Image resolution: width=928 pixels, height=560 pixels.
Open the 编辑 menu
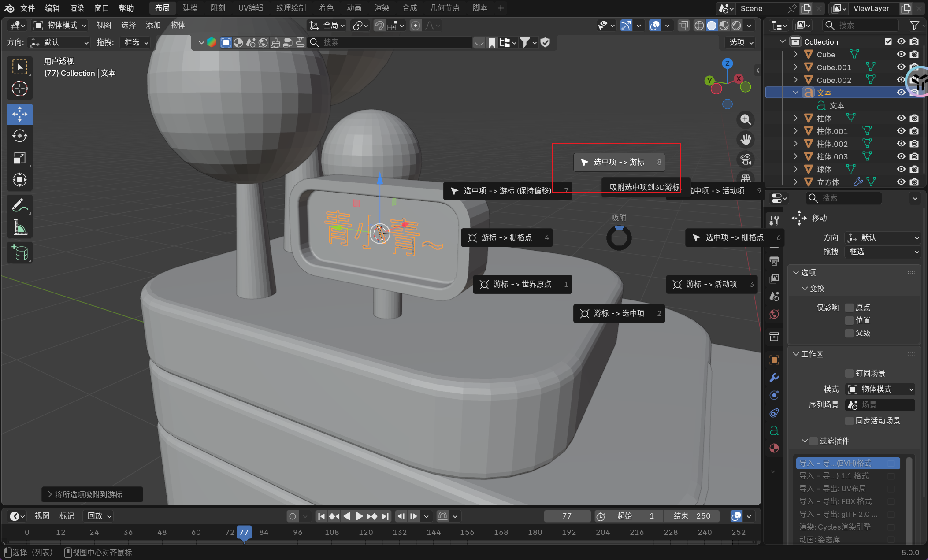(52, 8)
